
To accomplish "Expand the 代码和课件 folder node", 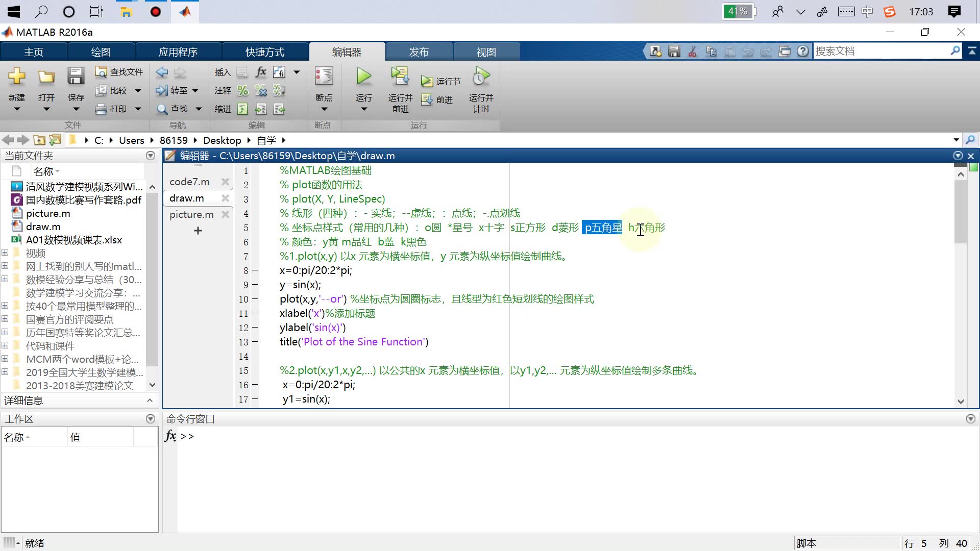I will coord(5,345).
